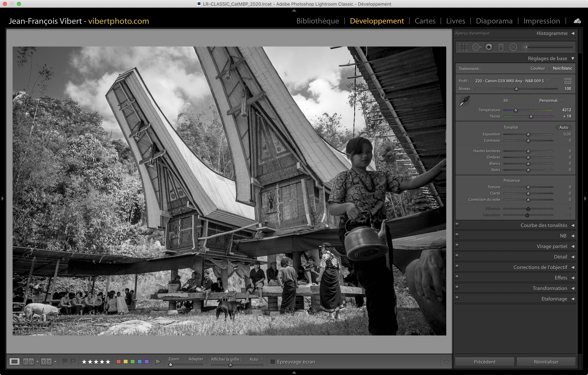The image size is (588, 375).
Task: Switch to the Bibliothèque module
Action: click(317, 21)
